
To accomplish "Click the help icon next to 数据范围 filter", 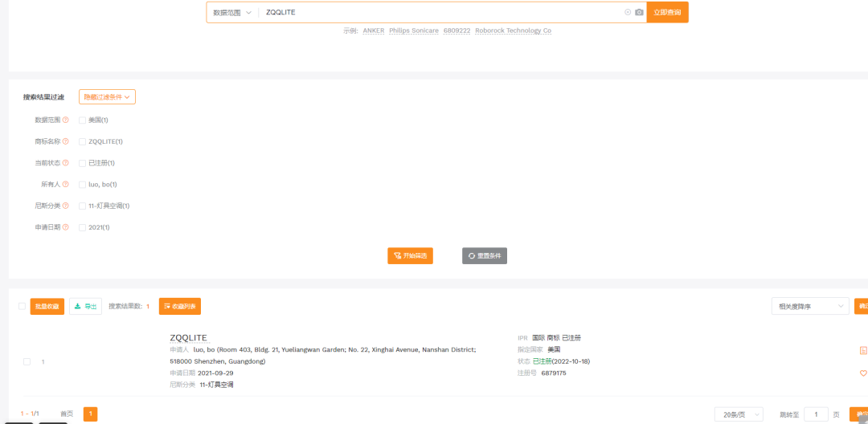I will [66, 120].
